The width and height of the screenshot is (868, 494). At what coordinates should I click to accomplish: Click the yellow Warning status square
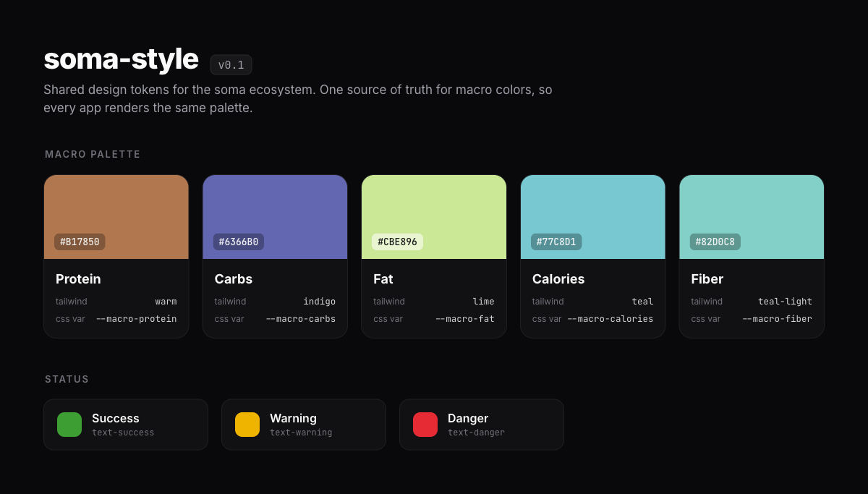247,425
